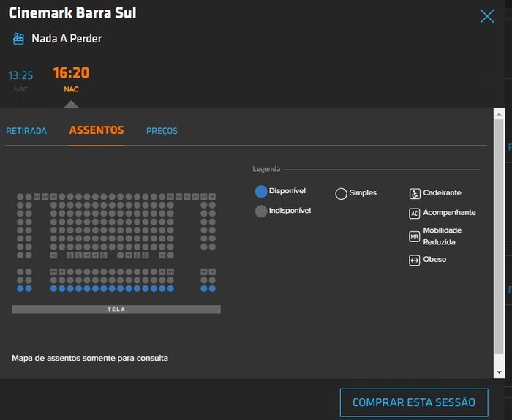Click the COMPRAR ESTA SESSÃO button
Image resolution: width=512 pixels, height=420 pixels.
click(414, 402)
